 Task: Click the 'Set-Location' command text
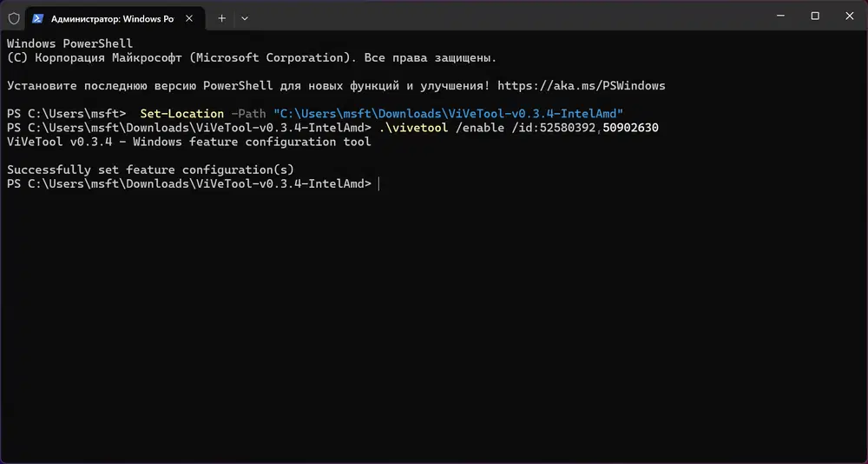pyautogui.click(x=181, y=114)
